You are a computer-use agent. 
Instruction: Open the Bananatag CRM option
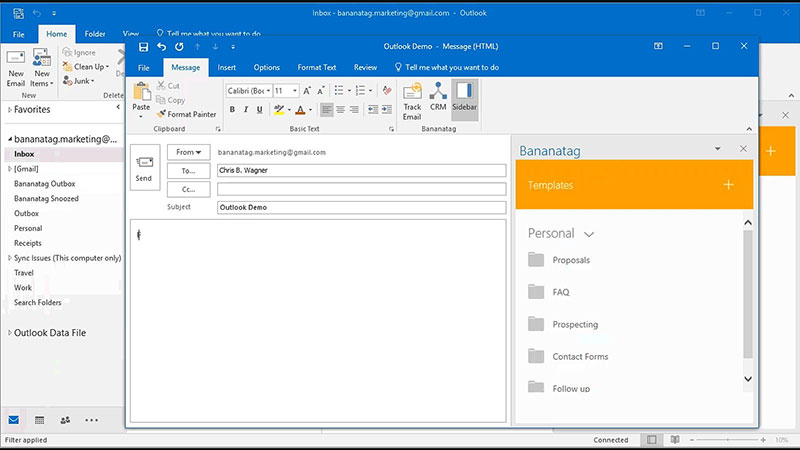pos(438,97)
